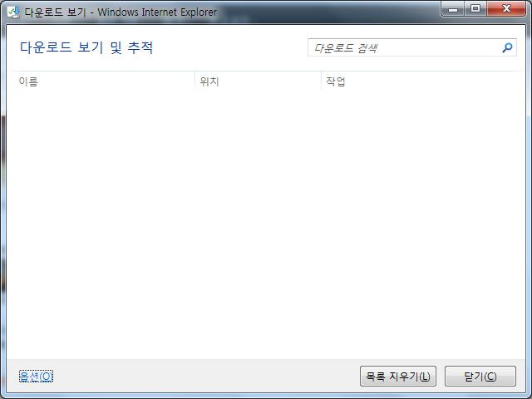Close window with the red X button
The width and height of the screenshot is (532, 399).
pyautogui.click(x=506, y=9)
